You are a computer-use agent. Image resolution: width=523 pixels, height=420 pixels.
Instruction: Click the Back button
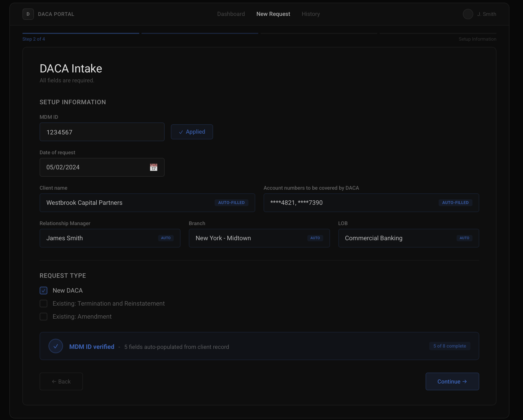point(61,381)
